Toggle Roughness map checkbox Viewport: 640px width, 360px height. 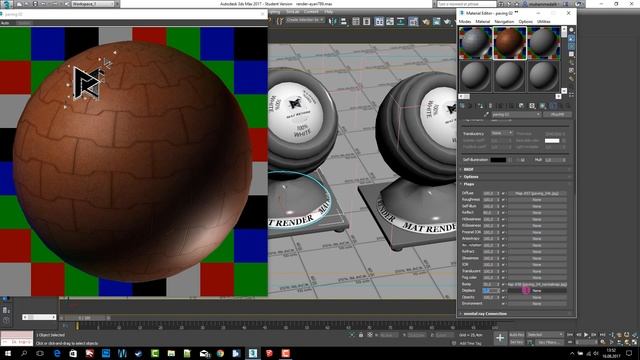tap(503, 200)
